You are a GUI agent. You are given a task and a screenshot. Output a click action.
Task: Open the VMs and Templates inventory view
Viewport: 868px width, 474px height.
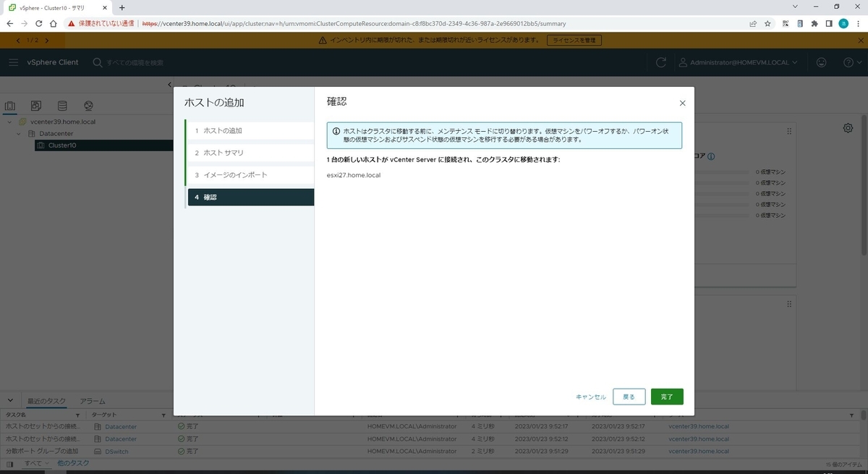pos(36,106)
